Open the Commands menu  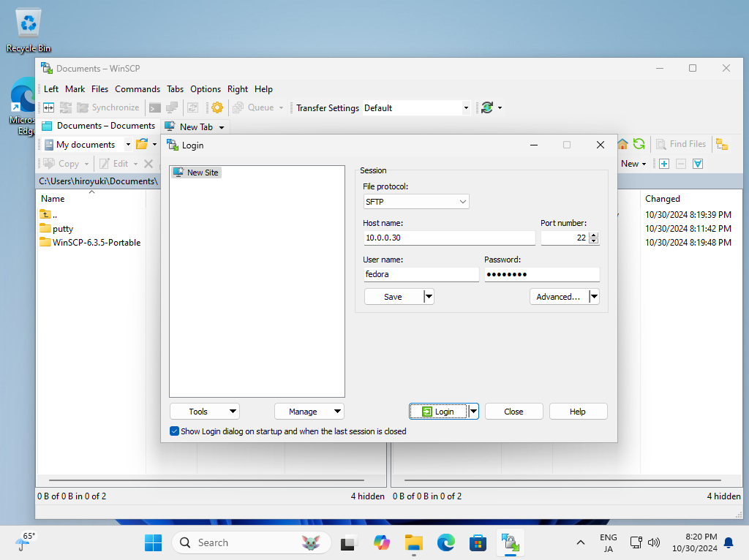pos(138,89)
